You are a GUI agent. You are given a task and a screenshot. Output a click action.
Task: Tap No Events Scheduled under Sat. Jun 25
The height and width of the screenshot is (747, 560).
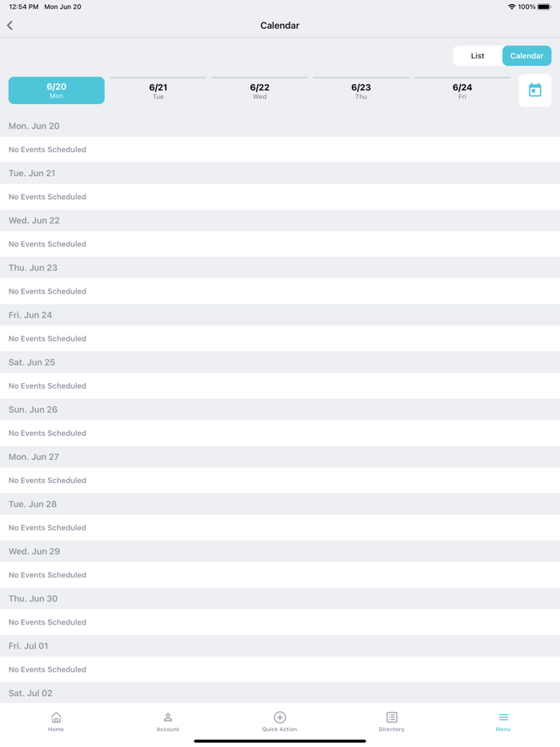(280, 385)
